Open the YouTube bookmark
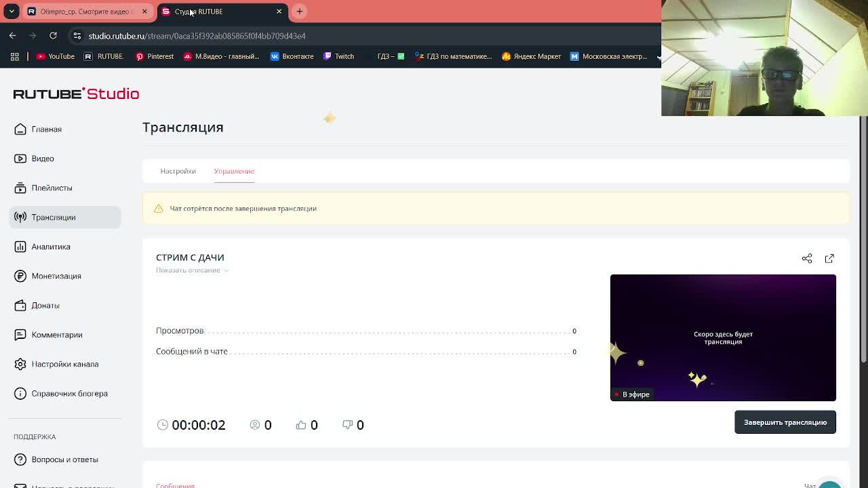868x488 pixels. click(x=55, y=56)
